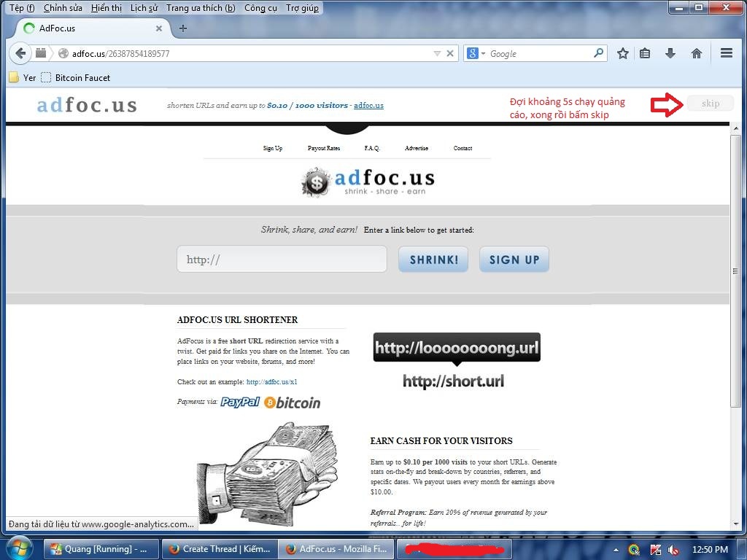The image size is (747, 560).
Task: Click the site identity globe icon
Action: [x=63, y=53]
